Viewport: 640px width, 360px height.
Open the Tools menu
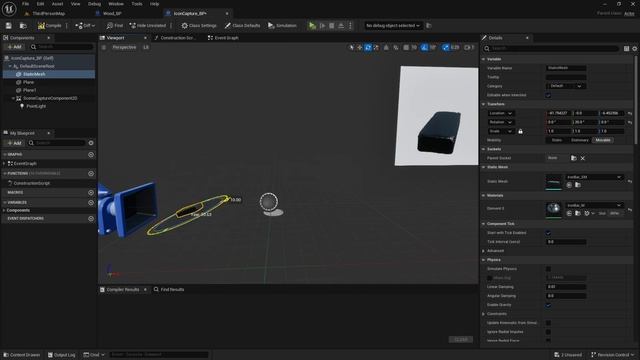point(137,4)
